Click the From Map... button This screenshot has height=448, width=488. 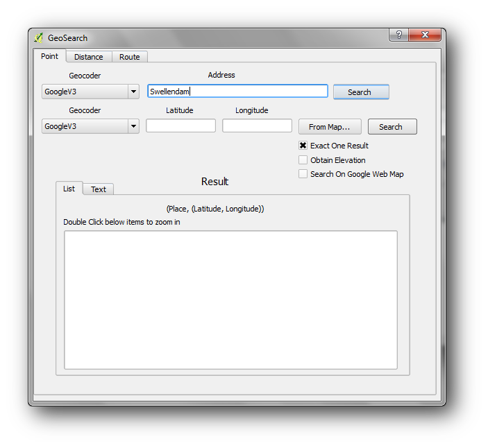click(330, 126)
